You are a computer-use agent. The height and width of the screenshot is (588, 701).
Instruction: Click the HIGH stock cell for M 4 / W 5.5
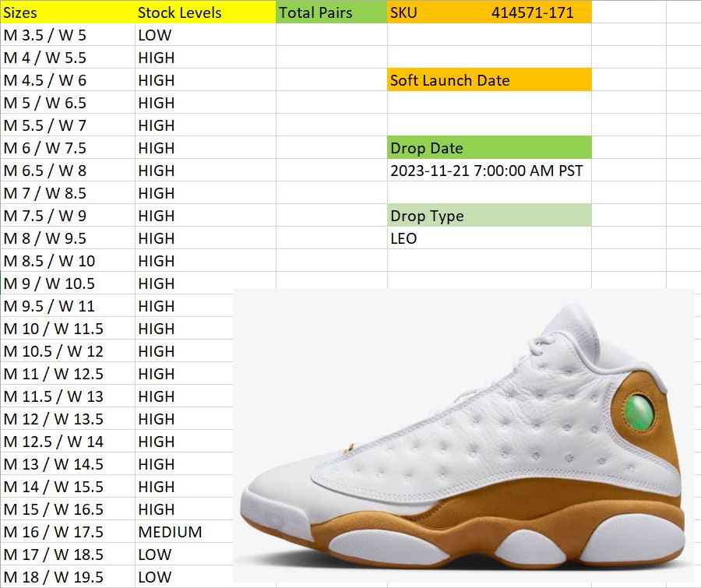[x=205, y=57]
